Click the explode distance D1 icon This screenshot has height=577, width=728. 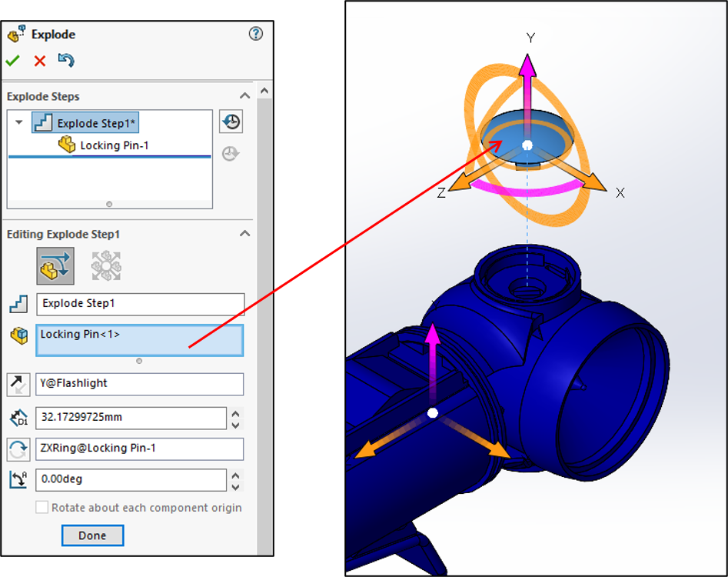(18, 418)
